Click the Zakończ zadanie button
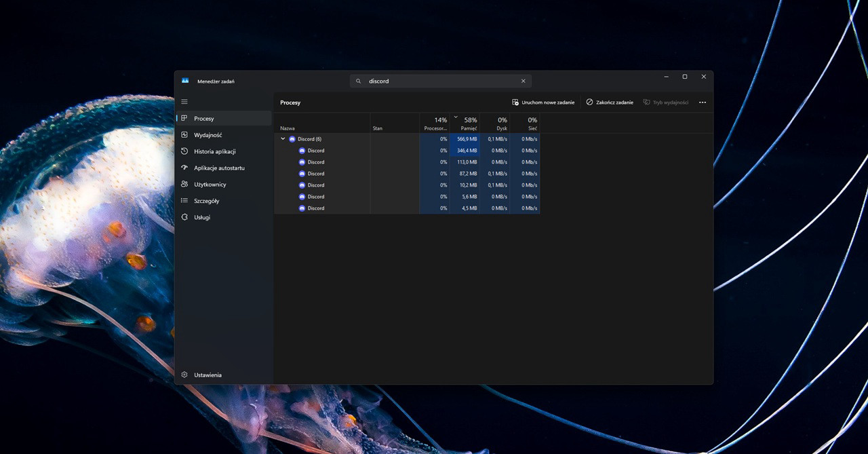Image resolution: width=868 pixels, height=454 pixels. pos(610,102)
